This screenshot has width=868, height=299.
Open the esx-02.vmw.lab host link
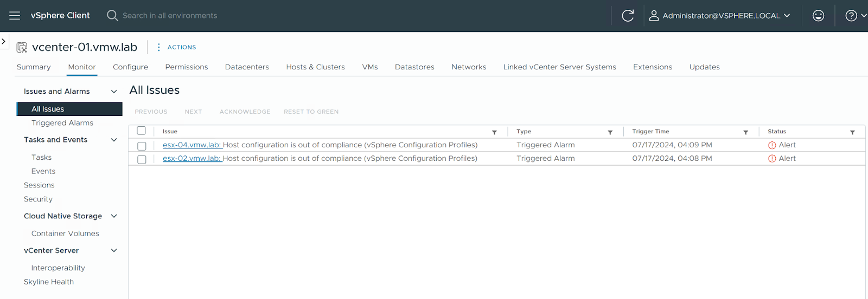point(192,159)
